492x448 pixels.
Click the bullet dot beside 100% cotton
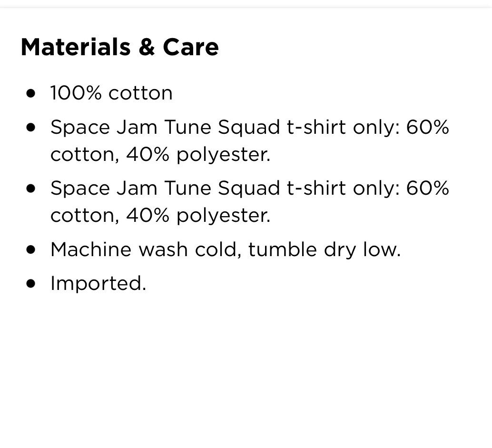31,94
